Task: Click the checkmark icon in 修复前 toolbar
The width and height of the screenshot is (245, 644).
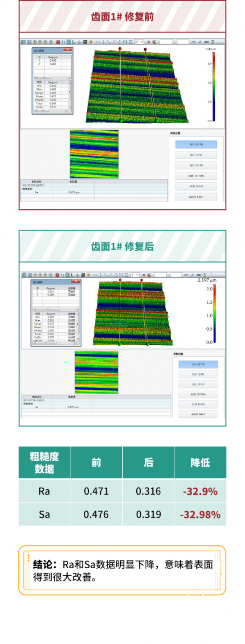Action: point(200,42)
